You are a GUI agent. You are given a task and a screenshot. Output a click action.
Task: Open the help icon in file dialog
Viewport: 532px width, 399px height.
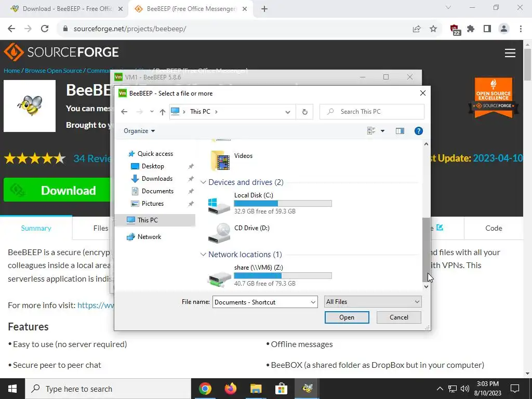click(x=418, y=131)
